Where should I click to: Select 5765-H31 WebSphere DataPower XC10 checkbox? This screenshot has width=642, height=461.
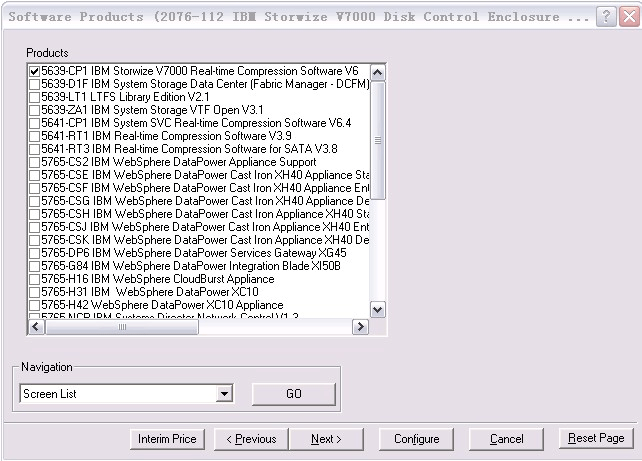point(34,292)
